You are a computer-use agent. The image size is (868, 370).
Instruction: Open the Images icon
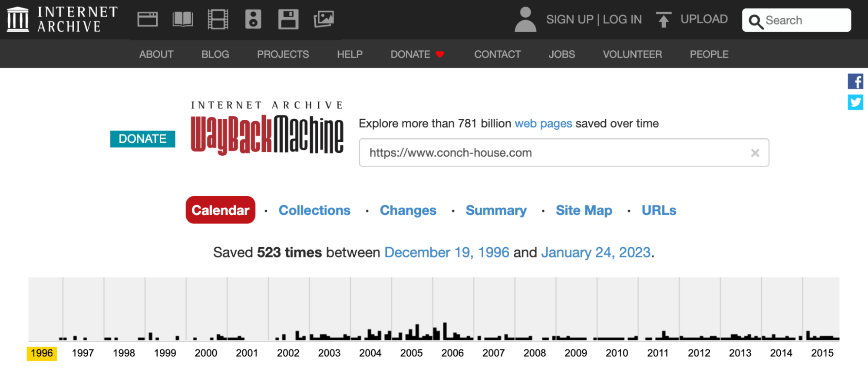pyautogui.click(x=324, y=20)
